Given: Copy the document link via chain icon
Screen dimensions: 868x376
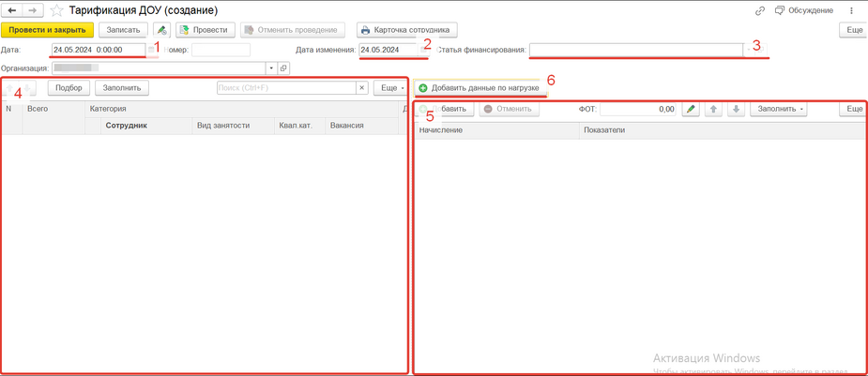Looking at the screenshot, I should (x=759, y=10).
